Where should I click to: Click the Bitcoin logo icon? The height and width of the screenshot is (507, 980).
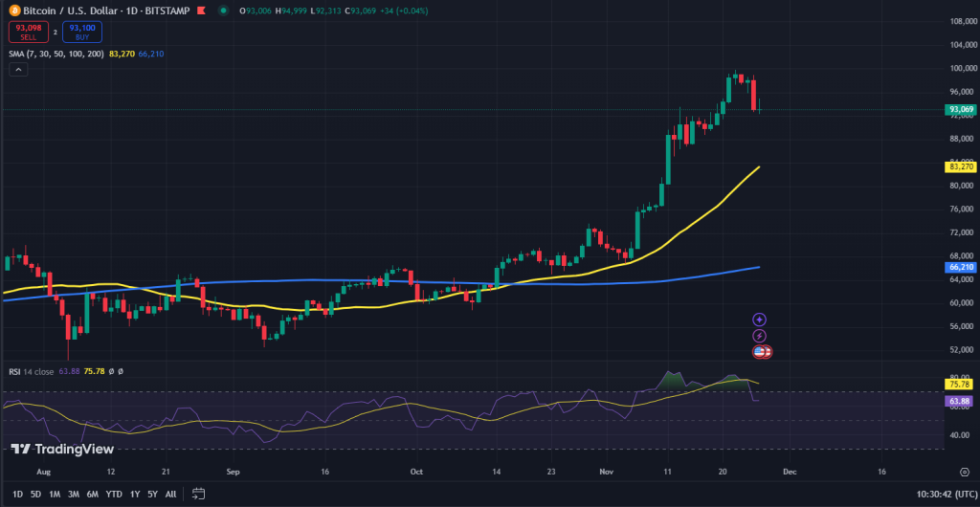(13, 10)
